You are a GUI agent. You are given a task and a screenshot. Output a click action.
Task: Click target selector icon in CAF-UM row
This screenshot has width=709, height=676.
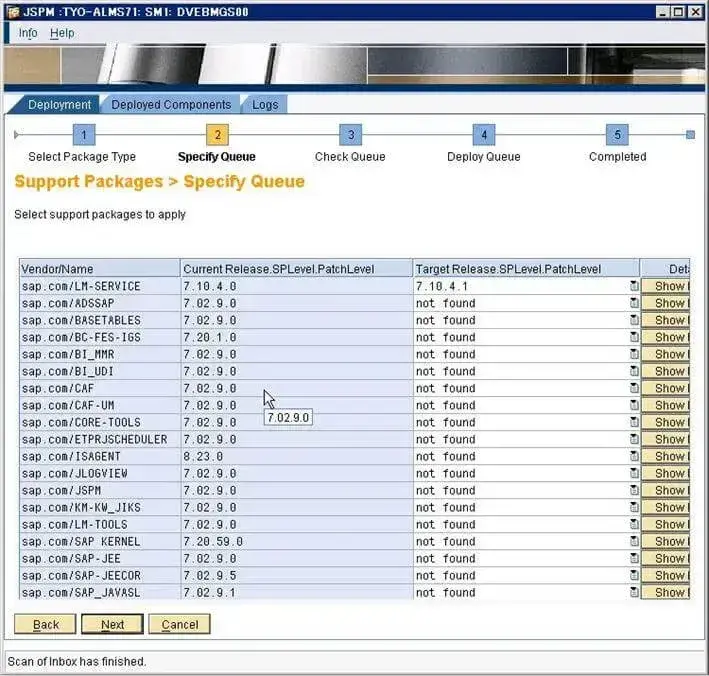tap(634, 405)
